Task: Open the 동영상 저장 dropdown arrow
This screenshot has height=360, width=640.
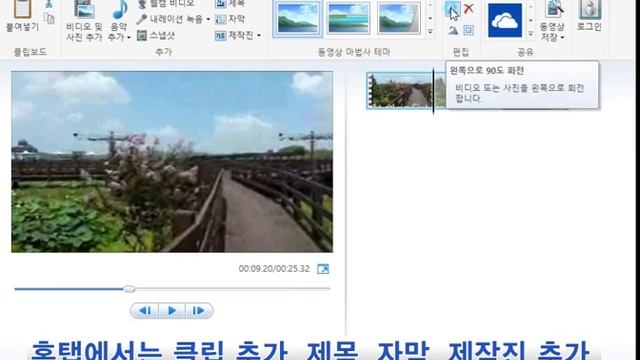Action: point(562,38)
